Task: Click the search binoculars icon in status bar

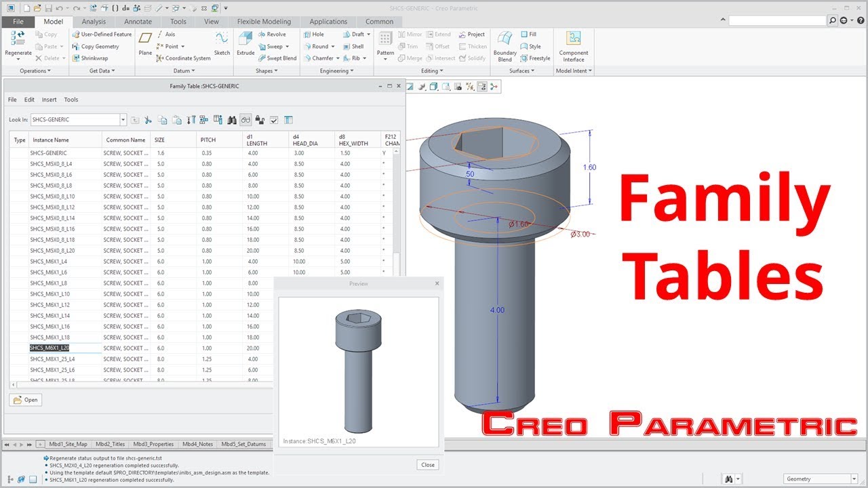Action: (730, 479)
